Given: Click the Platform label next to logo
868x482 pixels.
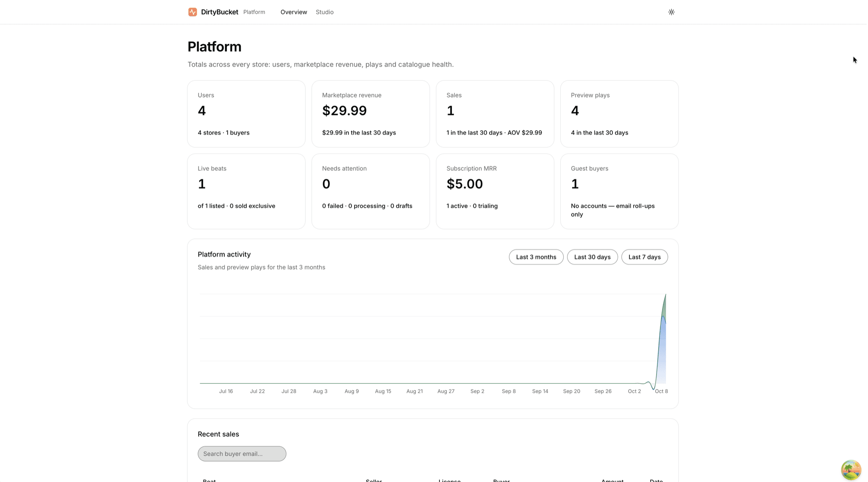Looking at the screenshot, I should coord(254,12).
